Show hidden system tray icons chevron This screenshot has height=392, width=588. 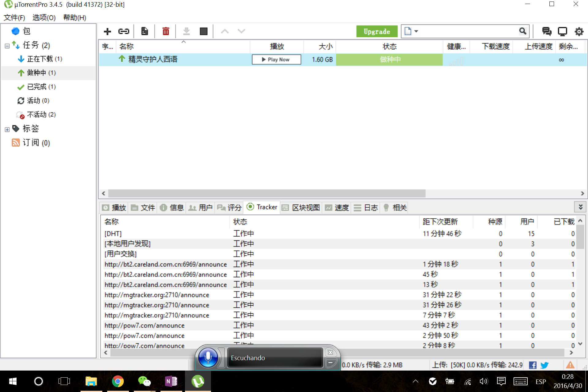(415, 381)
